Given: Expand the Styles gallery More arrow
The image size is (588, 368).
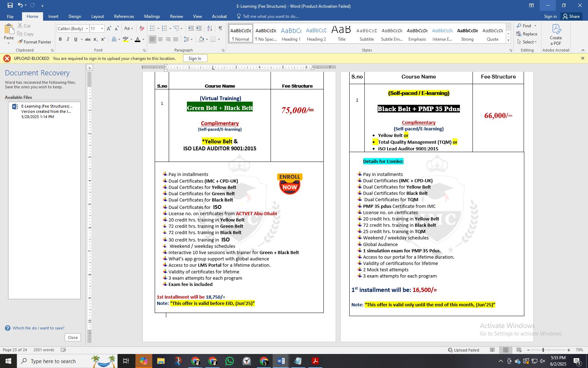Looking at the screenshot, I should (508, 41).
